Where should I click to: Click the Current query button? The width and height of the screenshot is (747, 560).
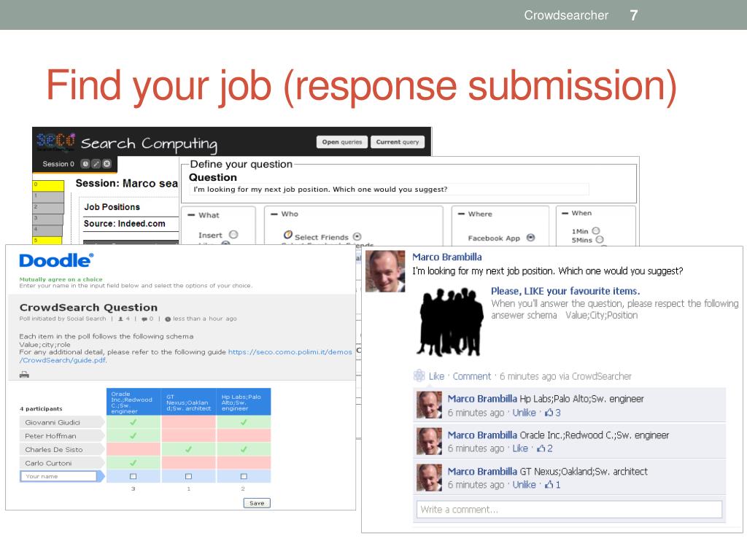[398, 142]
